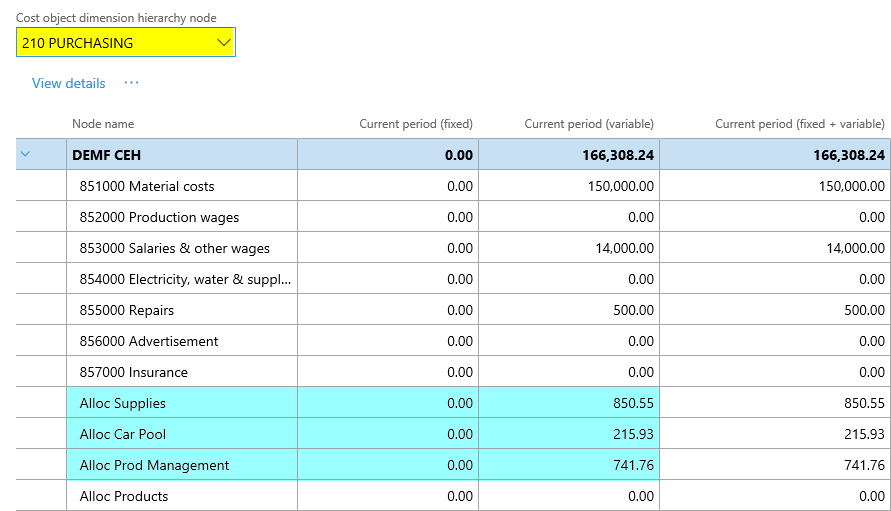Select the DEMF CEH root node
The height and width of the screenshot is (511, 891).
[x=108, y=155]
